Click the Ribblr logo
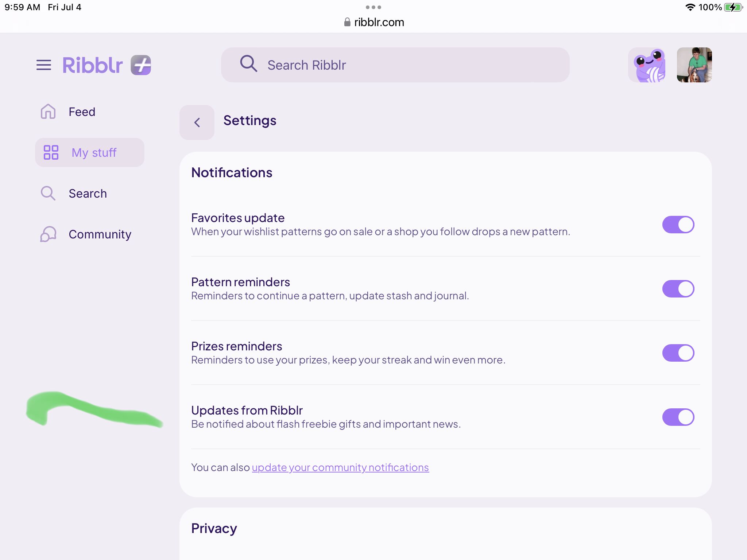747x560 pixels. pyautogui.click(x=93, y=65)
